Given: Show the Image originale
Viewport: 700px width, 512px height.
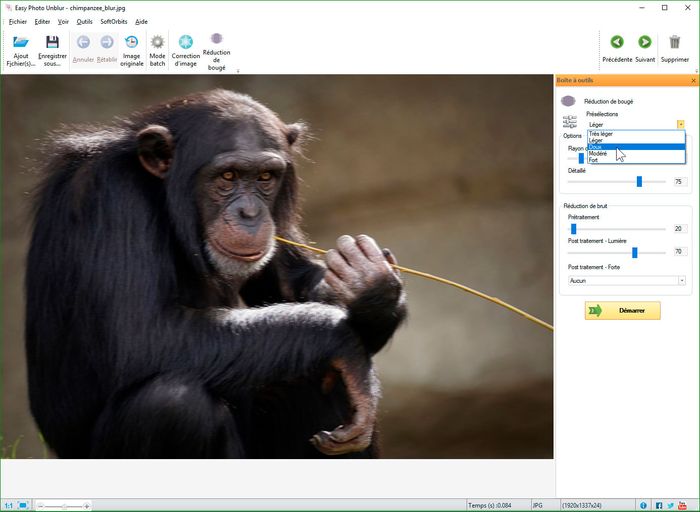Looking at the screenshot, I should click(x=132, y=43).
